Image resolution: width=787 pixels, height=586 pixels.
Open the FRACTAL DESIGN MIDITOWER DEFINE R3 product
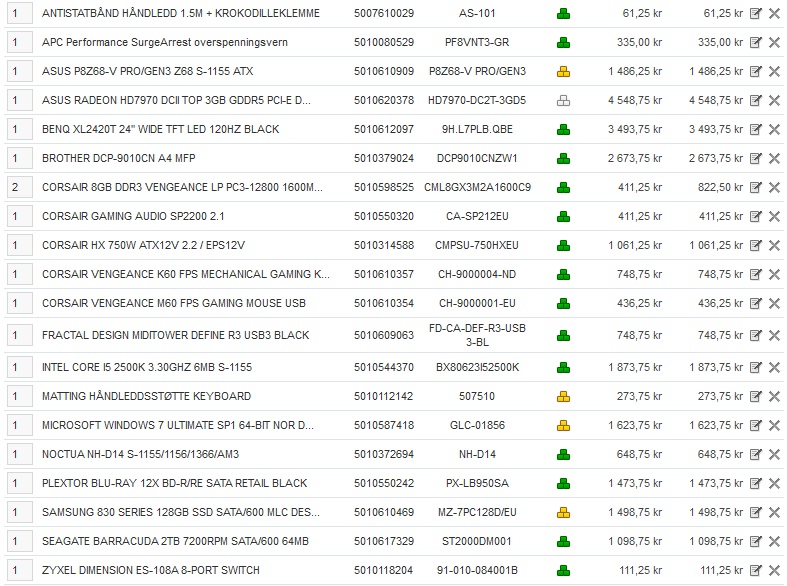(x=176, y=335)
